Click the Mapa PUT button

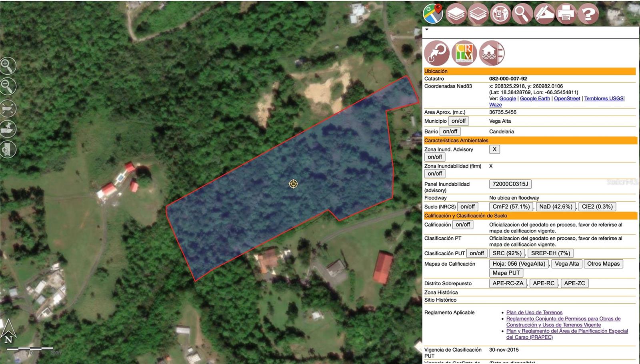pyautogui.click(x=506, y=273)
